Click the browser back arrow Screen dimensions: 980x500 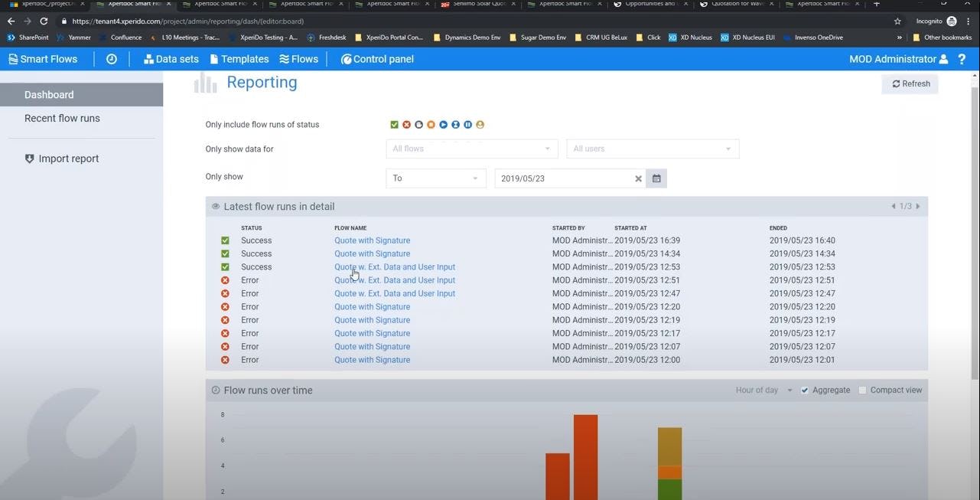pos(11,21)
